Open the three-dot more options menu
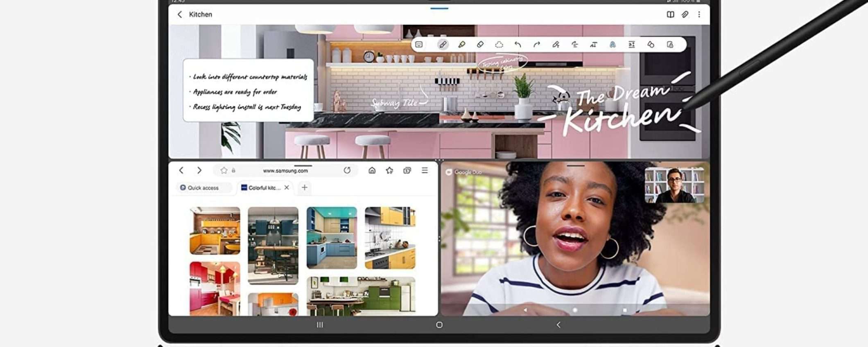868x347 pixels. [x=699, y=15]
